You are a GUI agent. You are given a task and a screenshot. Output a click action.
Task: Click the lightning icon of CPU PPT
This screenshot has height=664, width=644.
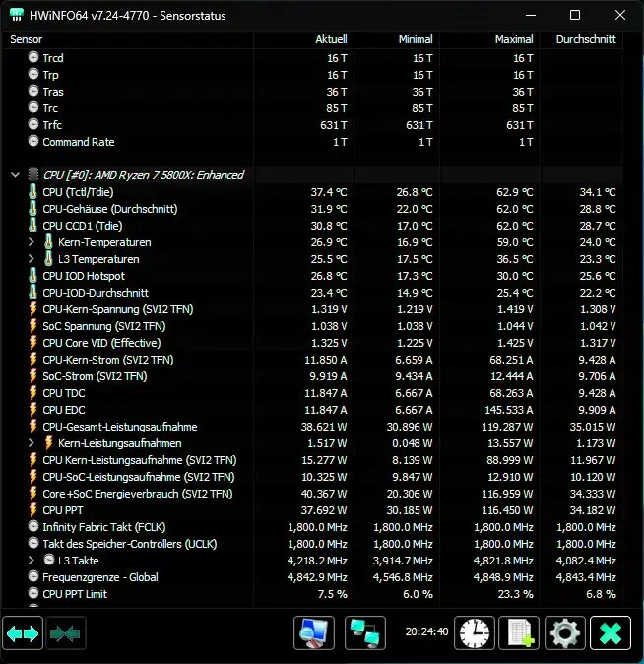pyautogui.click(x=33, y=510)
